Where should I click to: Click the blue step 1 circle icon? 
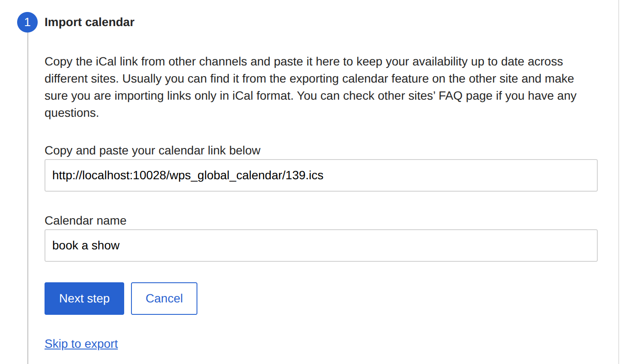27,22
